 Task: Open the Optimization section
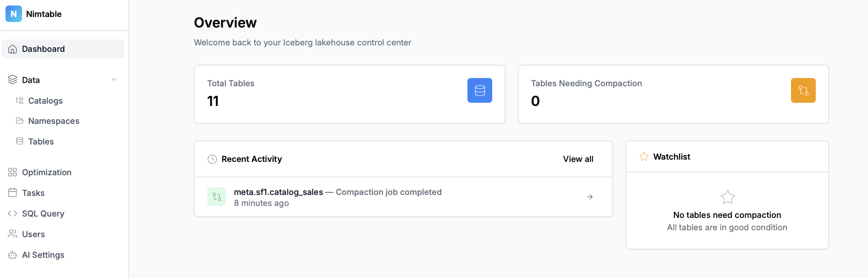(x=46, y=172)
